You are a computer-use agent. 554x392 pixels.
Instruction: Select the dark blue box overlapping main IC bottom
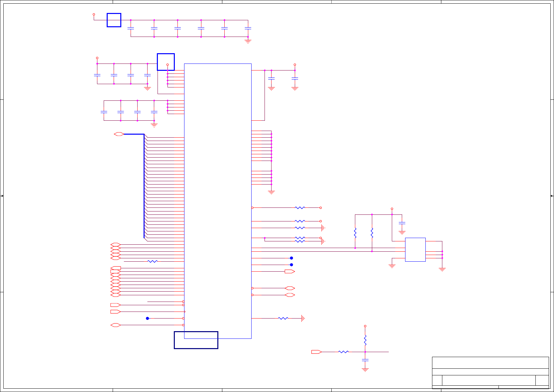[x=196, y=340]
